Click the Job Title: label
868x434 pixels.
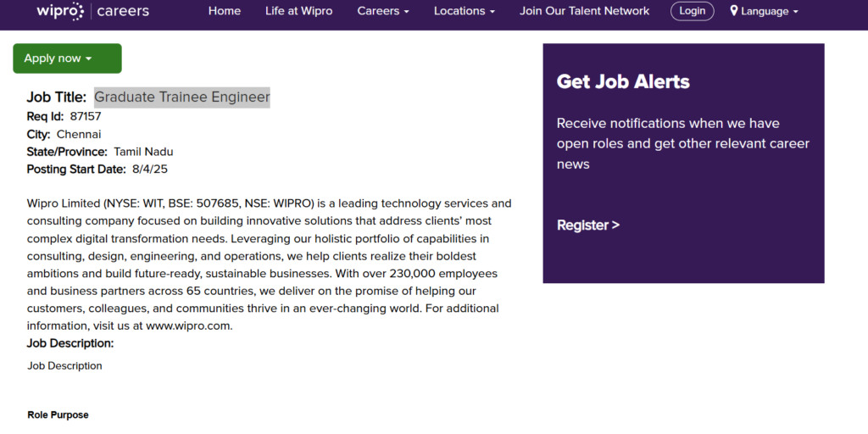pos(57,97)
